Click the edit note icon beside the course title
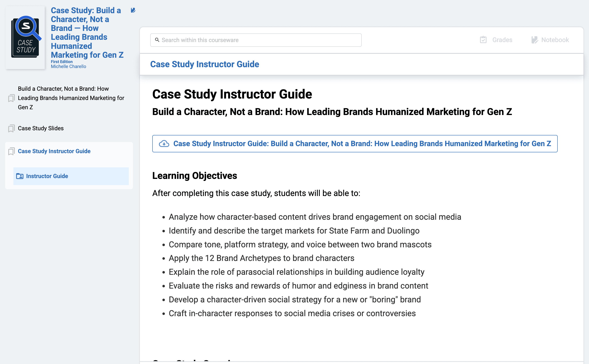This screenshot has width=589, height=364. [x=133, y=10]
